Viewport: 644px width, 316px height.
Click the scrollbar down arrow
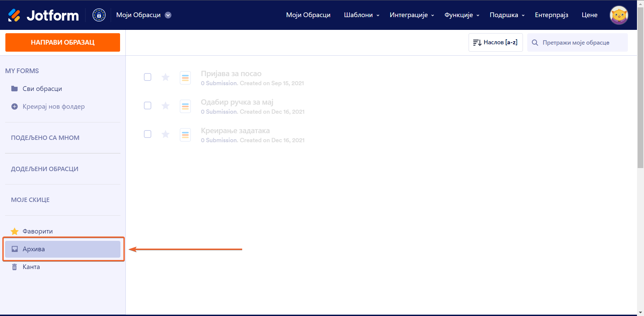click(x=640, y=313)
